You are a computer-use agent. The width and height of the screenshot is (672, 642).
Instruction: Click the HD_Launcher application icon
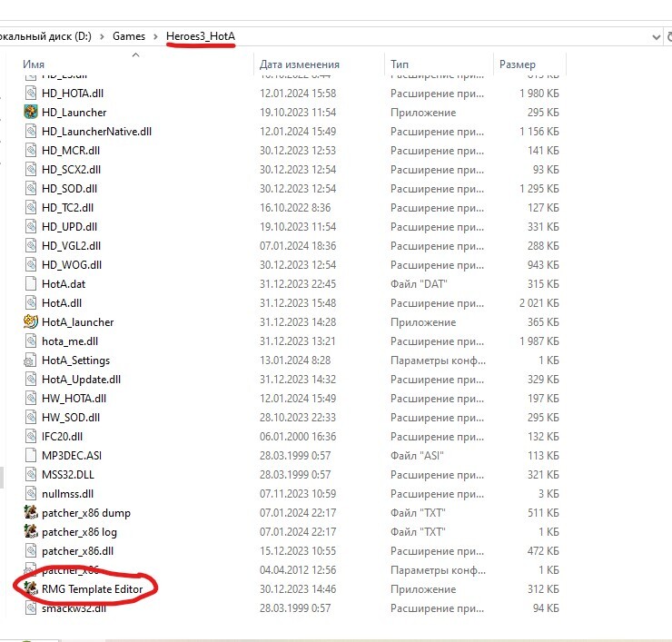tap(31, 113)
